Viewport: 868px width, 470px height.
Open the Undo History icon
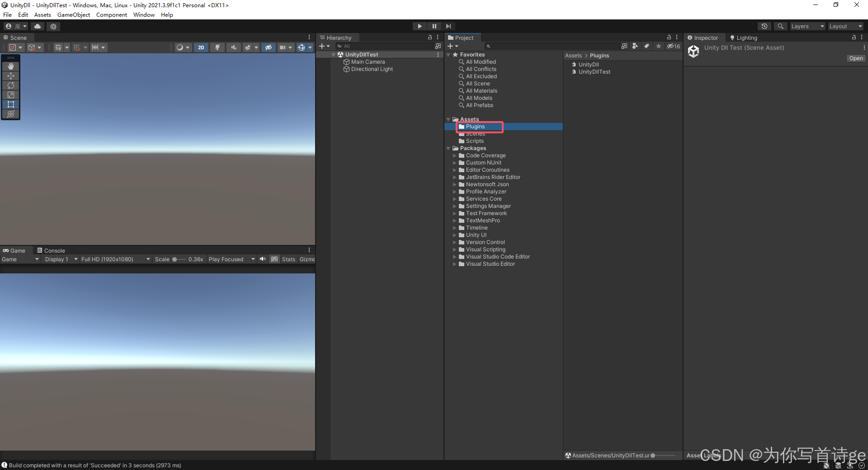[x=764, y=26]
